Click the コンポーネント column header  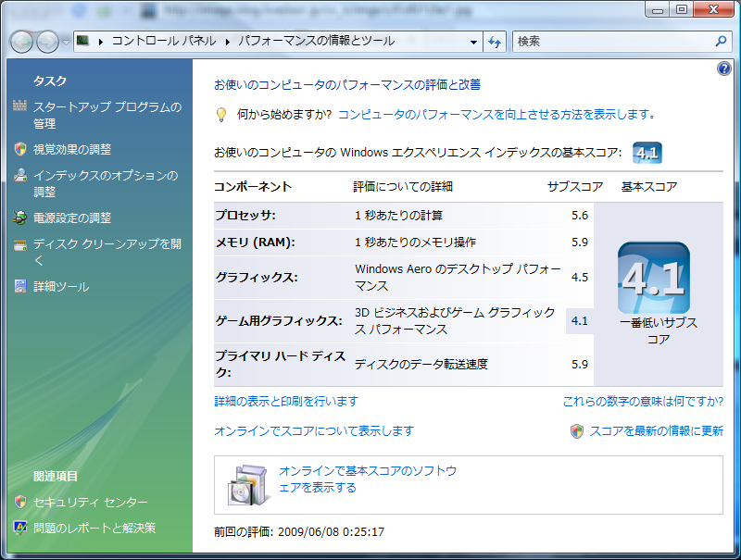coord(253,186)
